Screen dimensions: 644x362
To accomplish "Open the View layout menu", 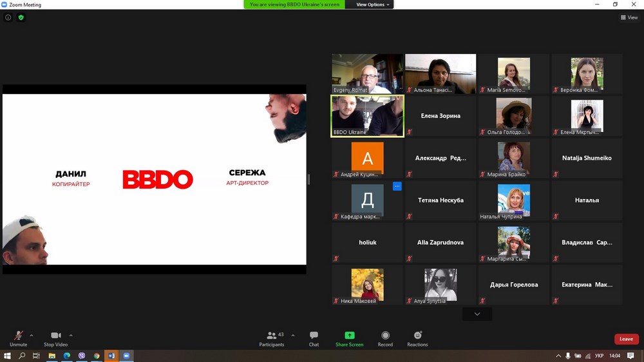I will tap(629, 17).
